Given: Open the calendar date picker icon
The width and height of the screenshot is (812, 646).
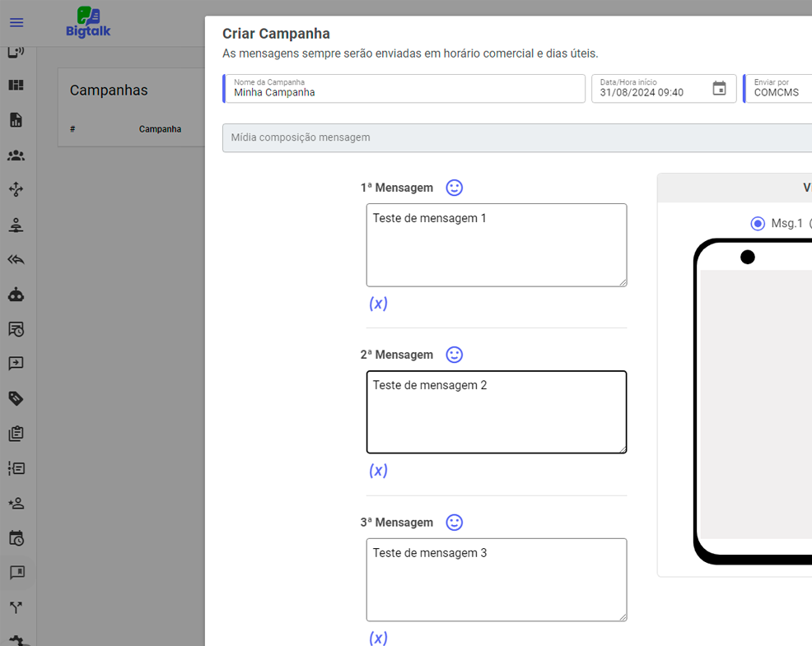Looking at the screenshot, I should (x=719, y=89).
